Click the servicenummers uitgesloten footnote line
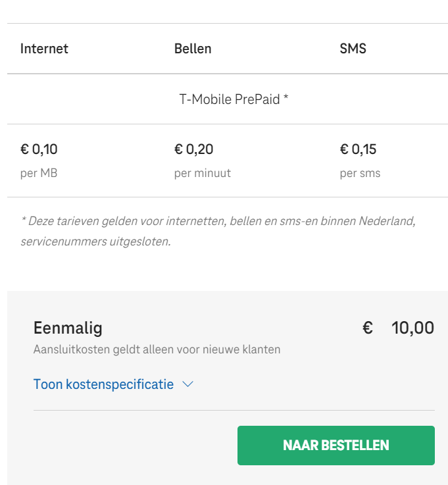This screenshot has width=448, height=485. point(95,242)
